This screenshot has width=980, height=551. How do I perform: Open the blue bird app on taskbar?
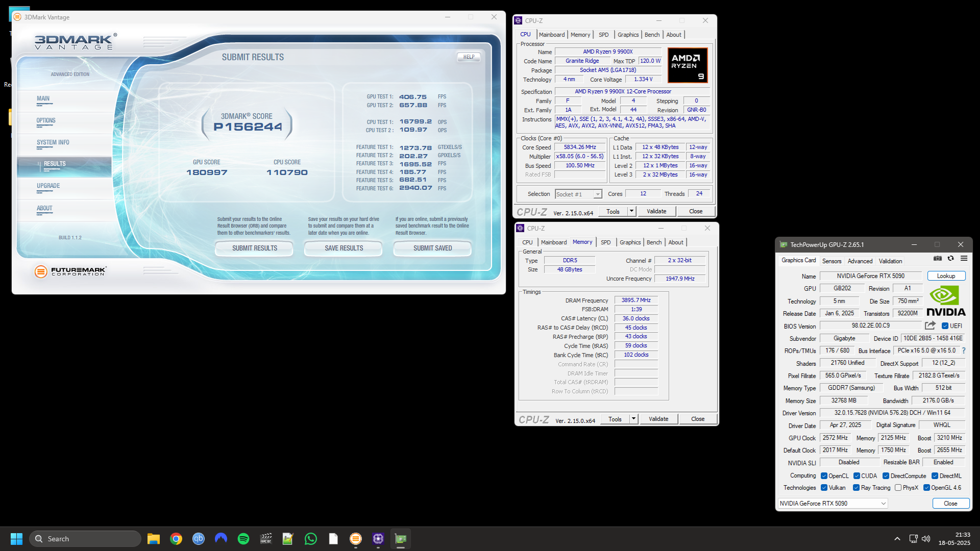pos(221,539)
